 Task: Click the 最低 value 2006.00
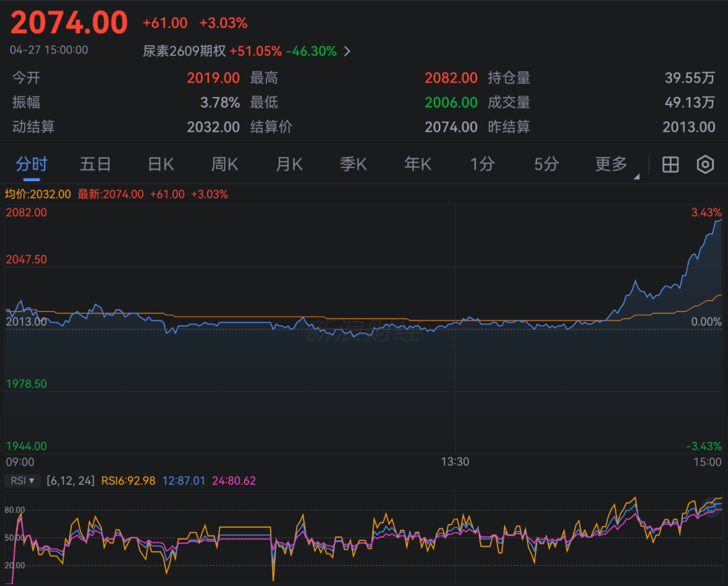coord(451,102)
